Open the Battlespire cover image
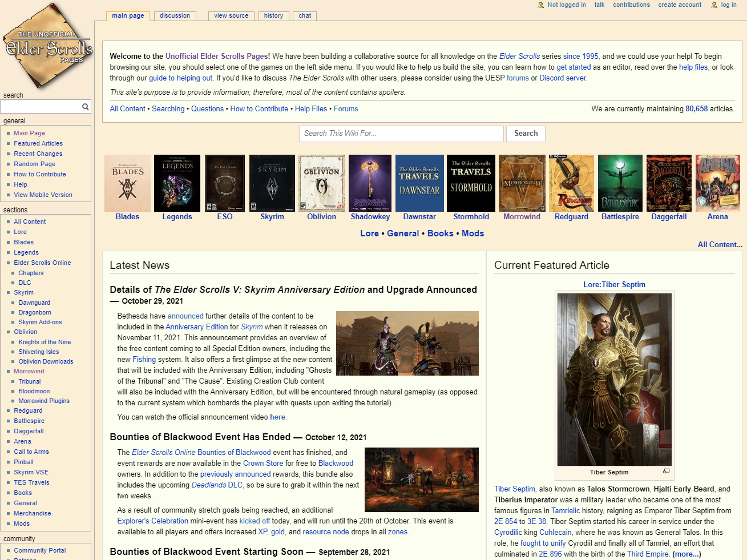This screenshot has width=747, height=560. 620,183
